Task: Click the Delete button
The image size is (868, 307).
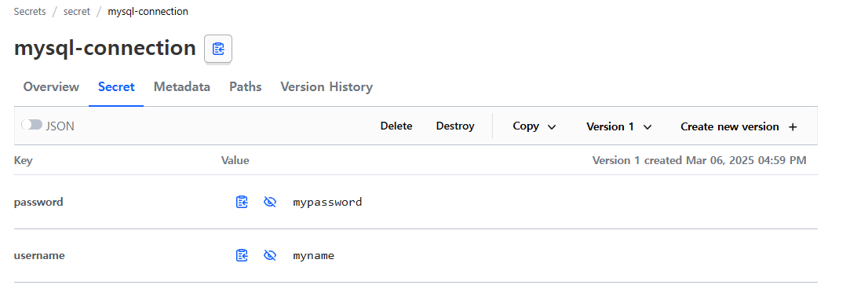Action: pyautogui.click(x=396, y=126)
